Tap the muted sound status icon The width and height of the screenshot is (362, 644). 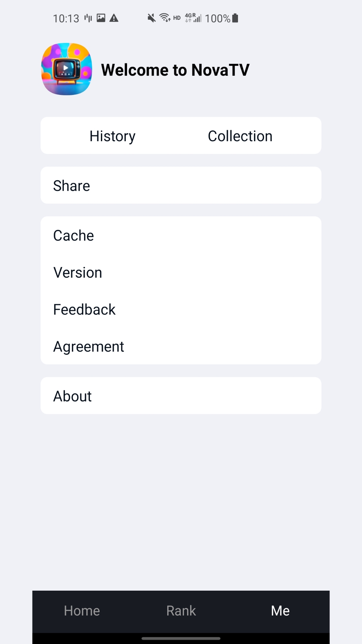tap(152, 18)
